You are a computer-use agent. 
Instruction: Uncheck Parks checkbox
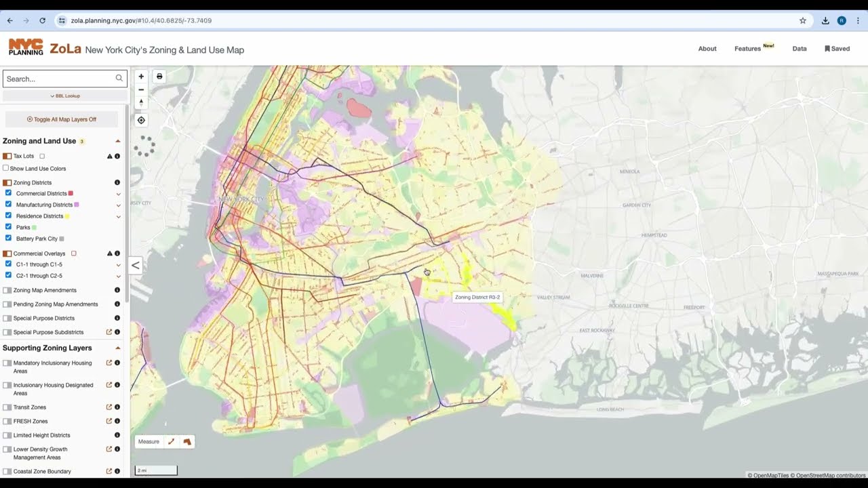pos(9,227)
